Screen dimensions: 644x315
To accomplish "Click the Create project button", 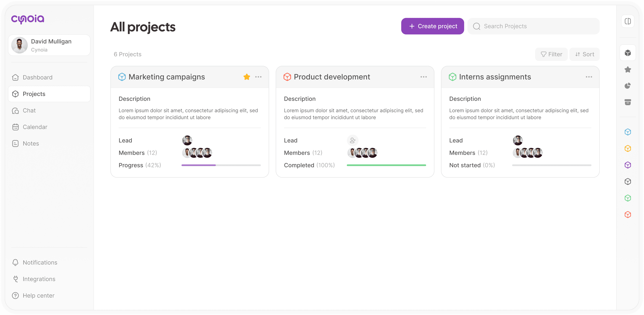I will 432,26.
